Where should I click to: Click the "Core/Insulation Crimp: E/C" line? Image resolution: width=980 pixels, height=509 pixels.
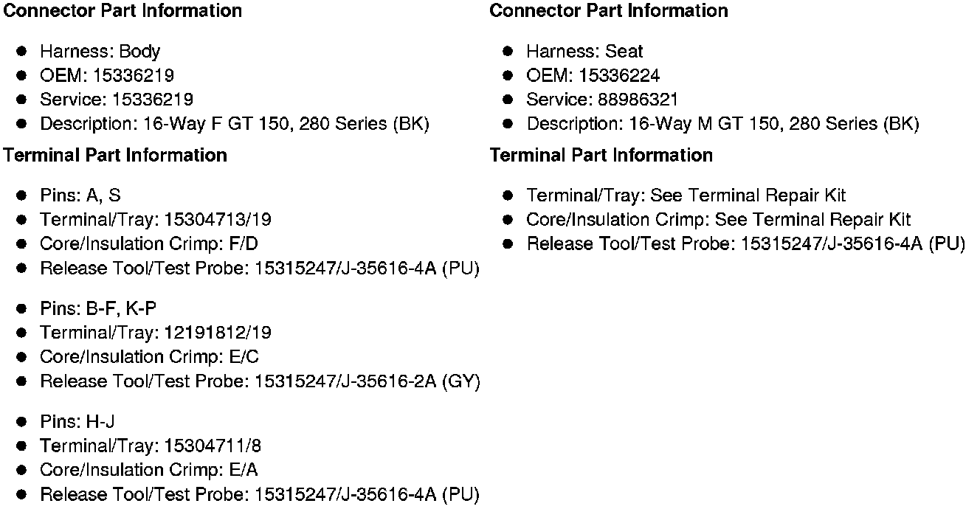(x=149, y=357)
